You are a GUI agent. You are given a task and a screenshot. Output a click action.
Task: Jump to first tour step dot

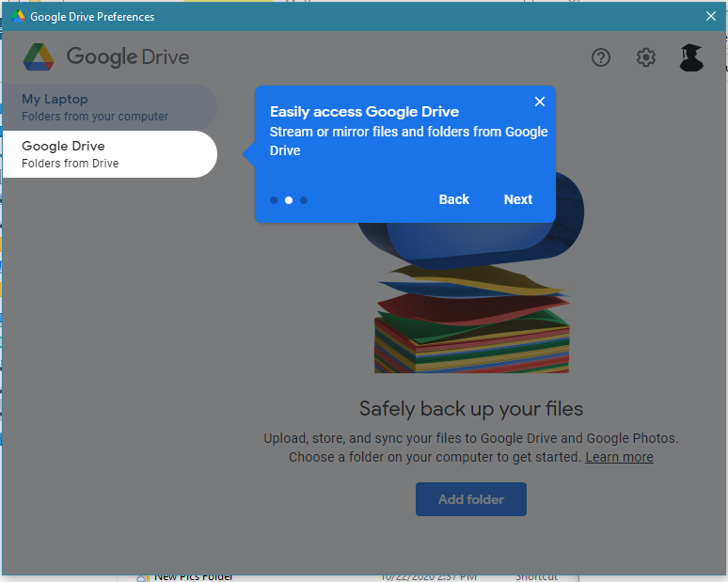pos(274,200)
